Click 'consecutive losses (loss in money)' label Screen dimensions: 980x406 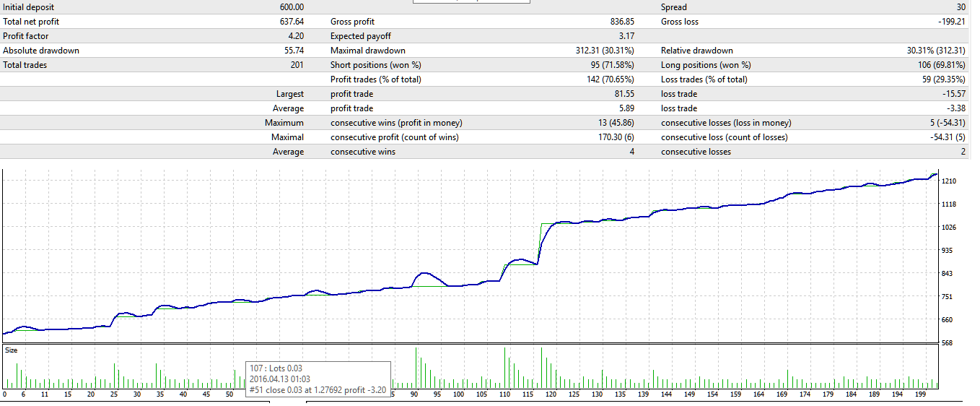726,123
